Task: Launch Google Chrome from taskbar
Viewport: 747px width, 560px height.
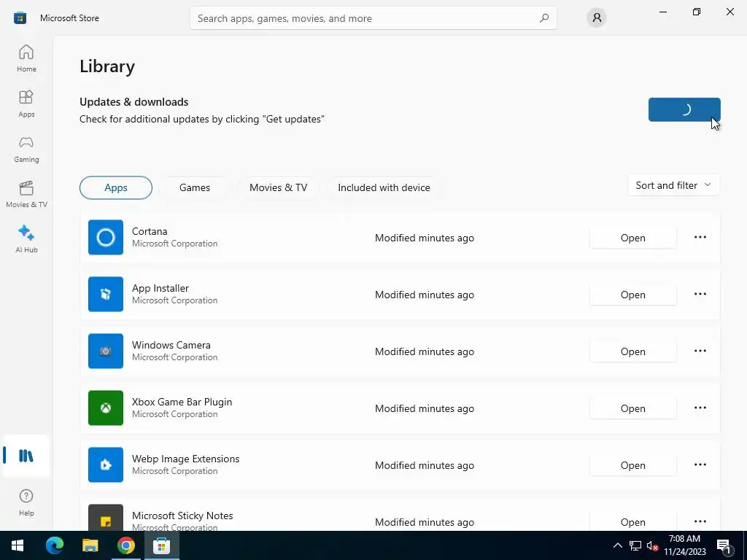Action: click(125, 545)
